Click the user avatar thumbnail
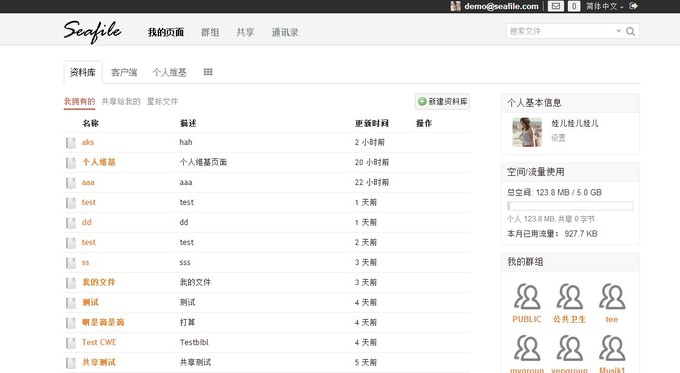This screenshot has height=373, width=680. click(527, 132)
